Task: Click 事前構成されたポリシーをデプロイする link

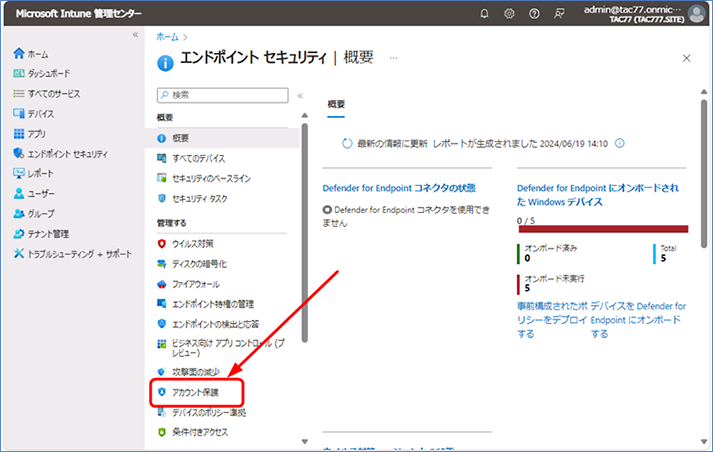Action: pos(552,320)
